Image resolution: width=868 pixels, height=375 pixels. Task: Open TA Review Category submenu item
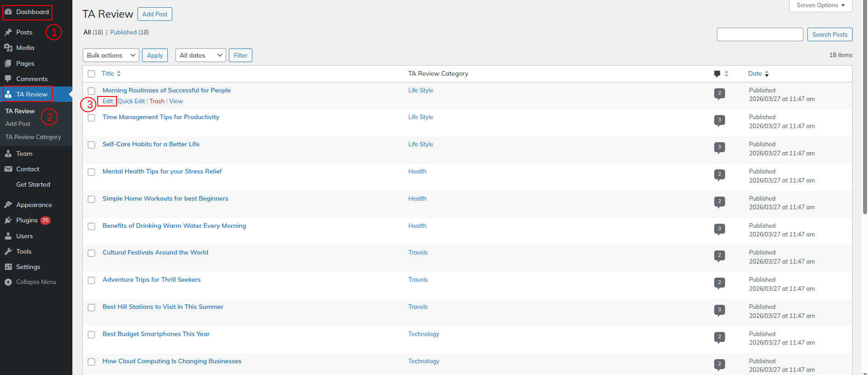click(33, 137)
